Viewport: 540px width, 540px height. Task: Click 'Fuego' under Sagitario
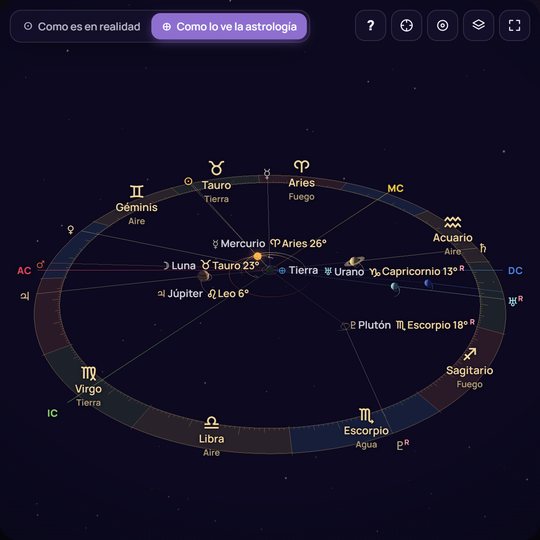[469, 384]
